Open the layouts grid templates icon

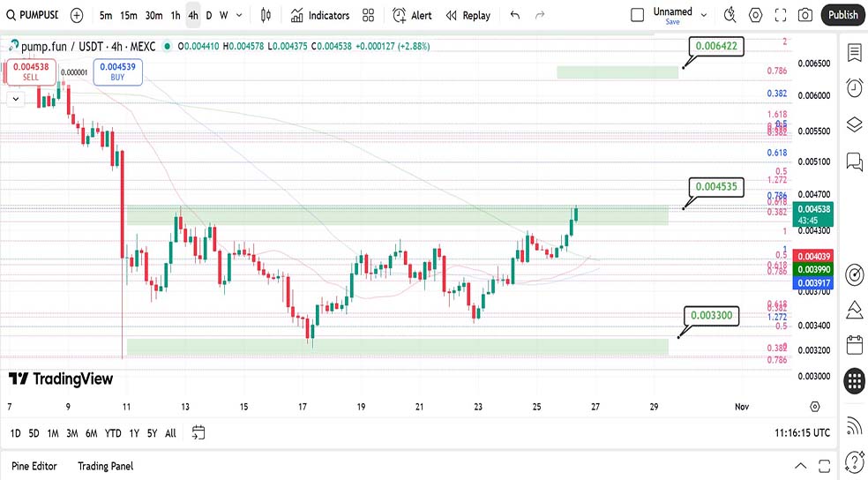[x=368, y=15]
